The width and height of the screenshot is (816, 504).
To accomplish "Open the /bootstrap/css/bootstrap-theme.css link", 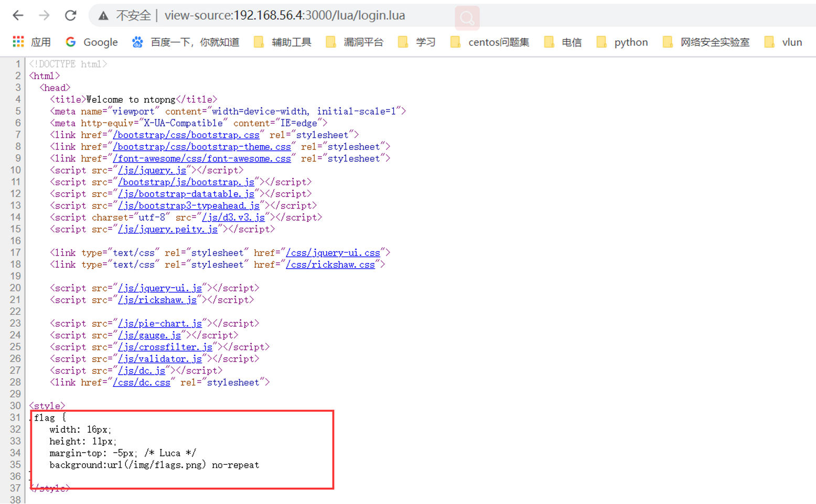I will [x=202, y=147].
